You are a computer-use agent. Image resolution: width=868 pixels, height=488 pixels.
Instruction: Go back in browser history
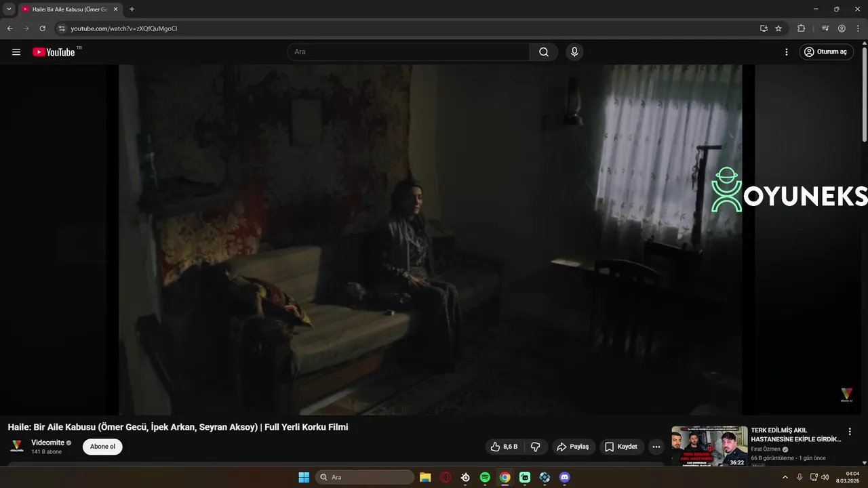[9, 28]
